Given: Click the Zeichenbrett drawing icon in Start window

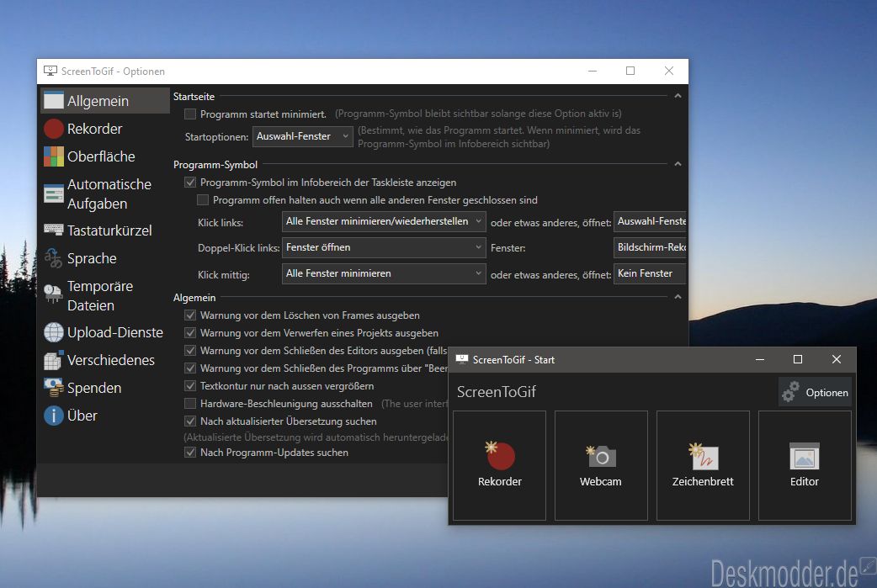Looking at the screenshot, I should tap(703, 456).
